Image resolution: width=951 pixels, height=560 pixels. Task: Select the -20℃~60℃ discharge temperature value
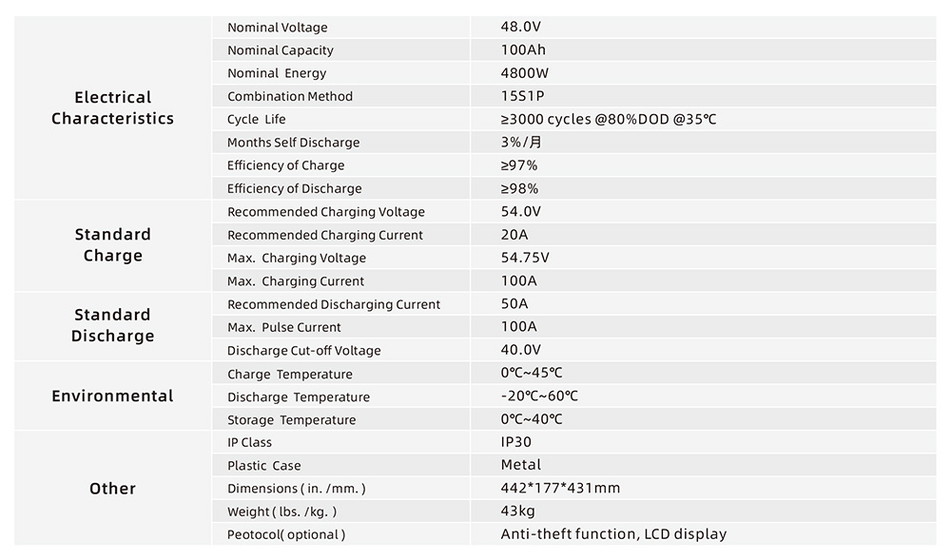[539, 396]
